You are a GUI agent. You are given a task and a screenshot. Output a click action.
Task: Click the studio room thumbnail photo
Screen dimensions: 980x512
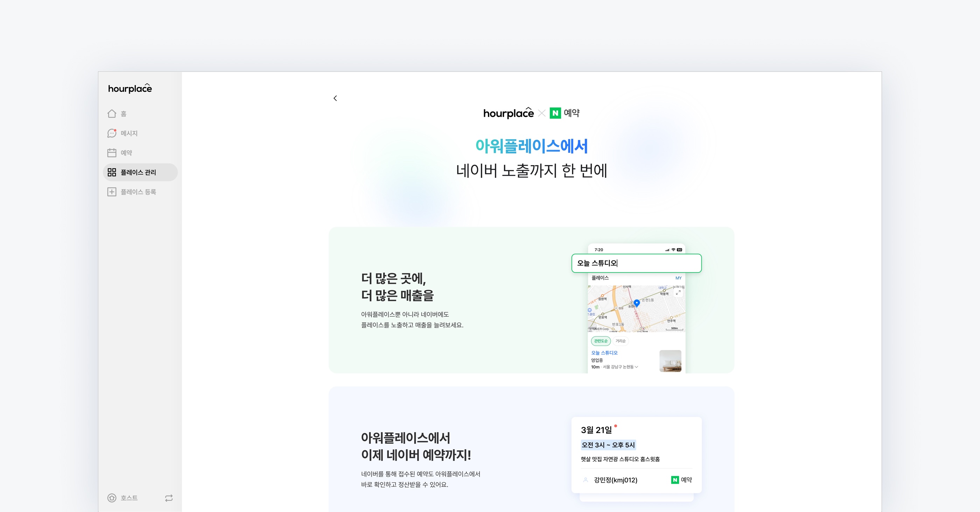pos(670,361)
